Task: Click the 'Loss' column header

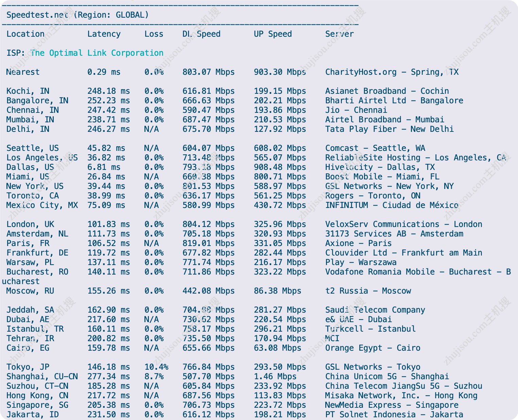Action: (154, 34)
